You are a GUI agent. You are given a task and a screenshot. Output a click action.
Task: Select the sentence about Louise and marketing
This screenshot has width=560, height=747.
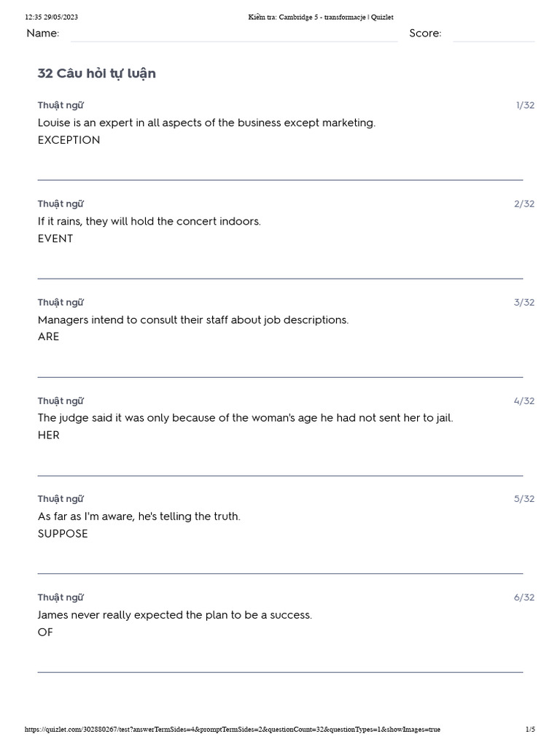coord(206,123)
